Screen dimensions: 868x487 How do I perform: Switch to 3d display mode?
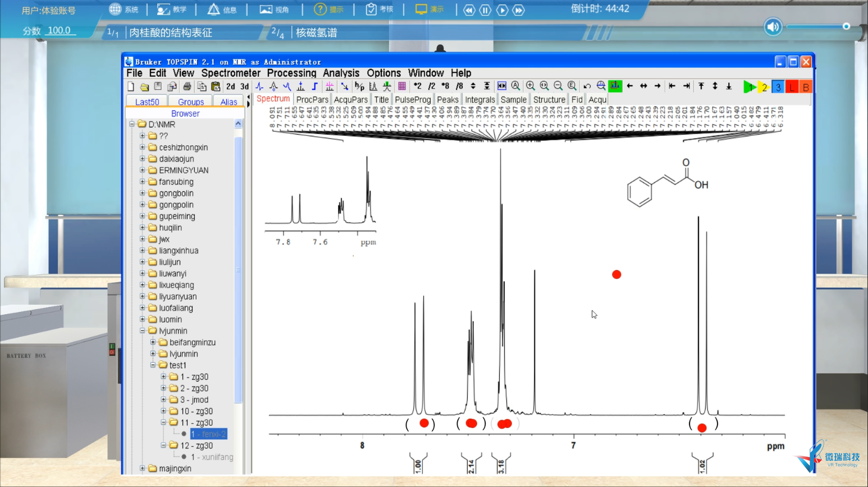[244, 86]
